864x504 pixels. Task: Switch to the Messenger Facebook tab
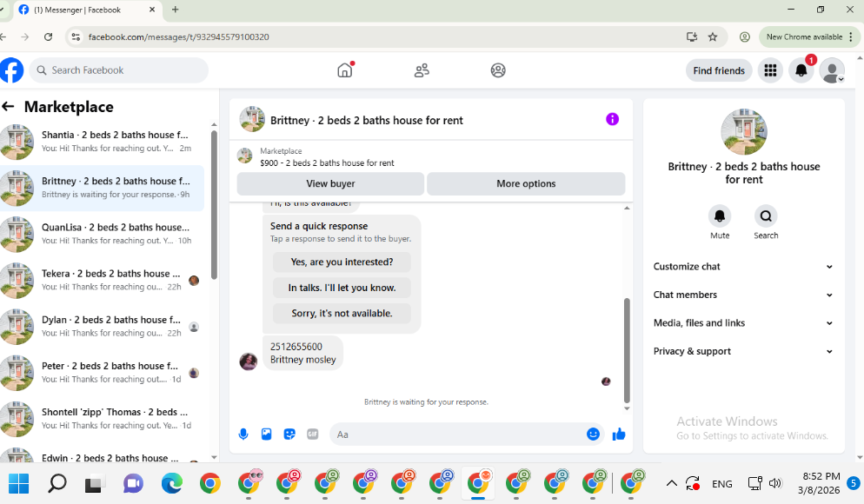[x=85, y=10]
